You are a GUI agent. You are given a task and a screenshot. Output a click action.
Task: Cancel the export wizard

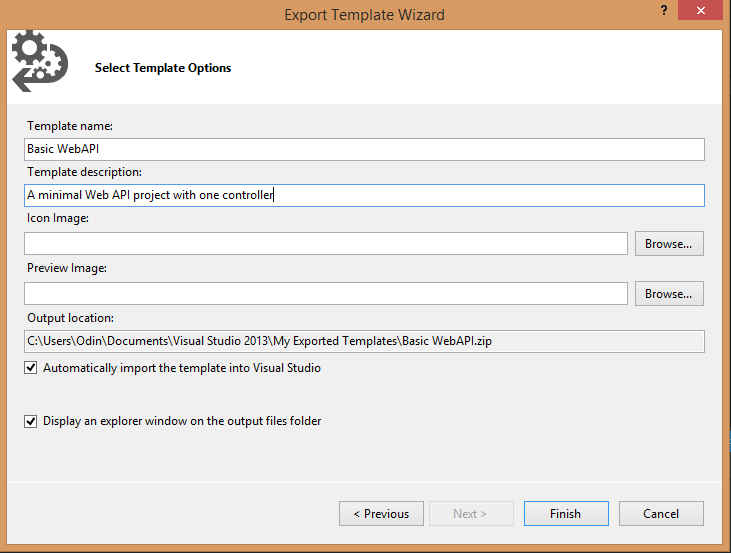(x=661, y=513)
